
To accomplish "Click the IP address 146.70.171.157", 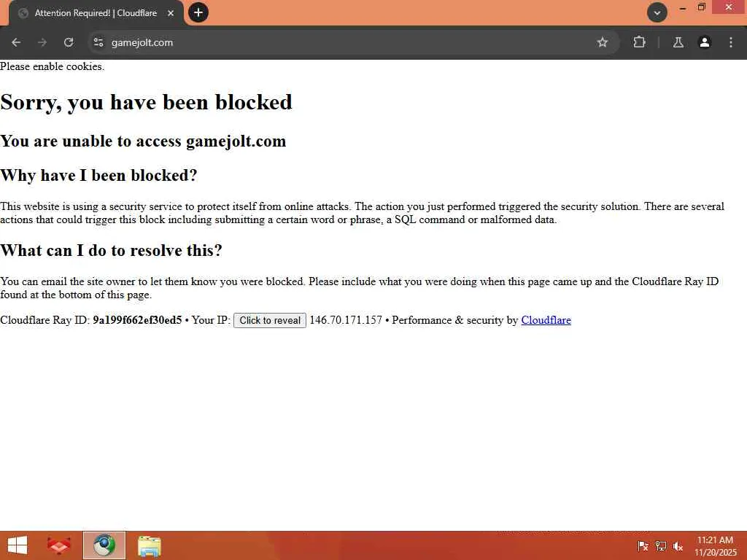I will pyautogui.click(x=346, y=320).
